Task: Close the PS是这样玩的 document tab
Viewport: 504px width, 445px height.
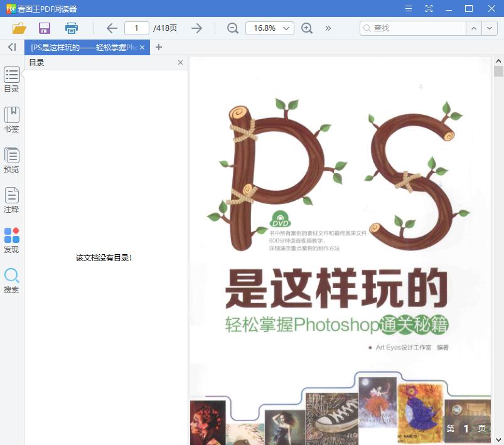Action: coord(142,48)
